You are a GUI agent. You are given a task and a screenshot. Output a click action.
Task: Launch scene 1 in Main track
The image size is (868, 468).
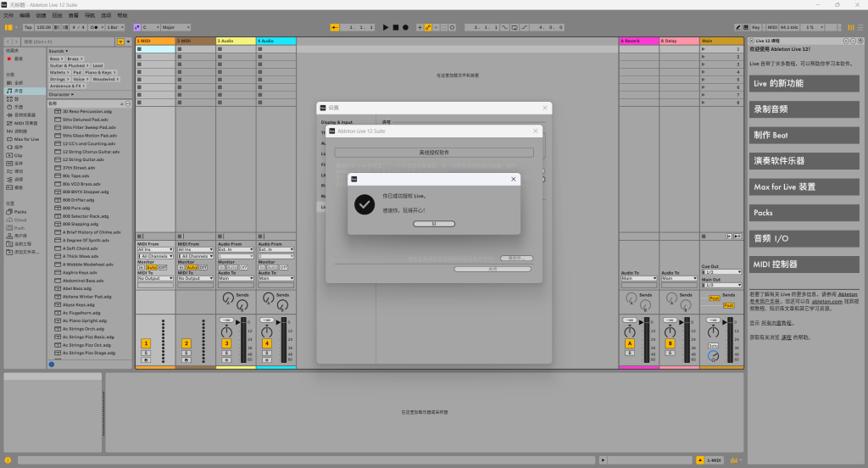(704, 49)
